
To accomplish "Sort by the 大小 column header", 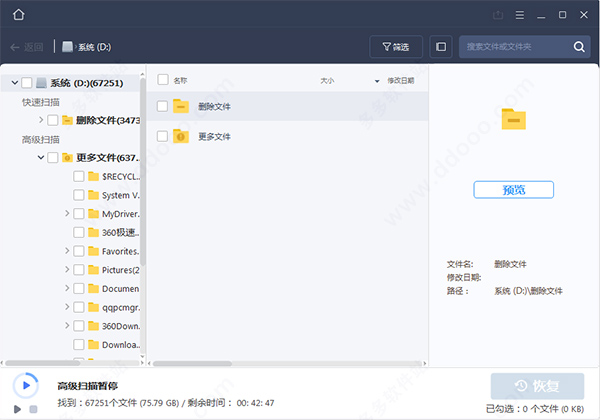I will coord(327,81).
